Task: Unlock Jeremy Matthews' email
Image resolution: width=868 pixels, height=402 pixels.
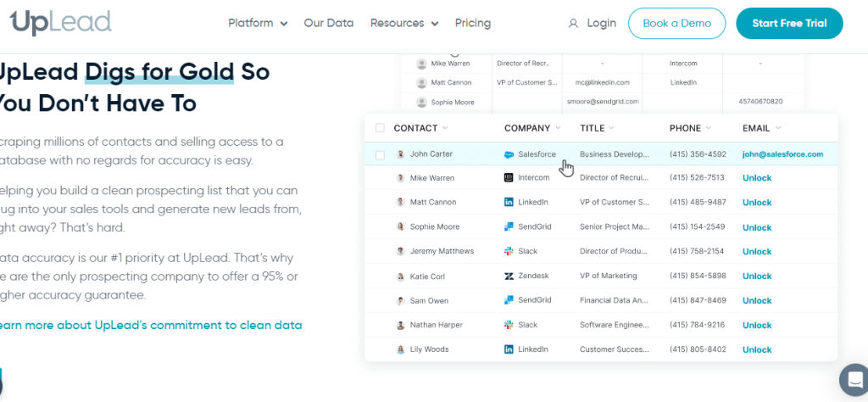Action: 757,251
